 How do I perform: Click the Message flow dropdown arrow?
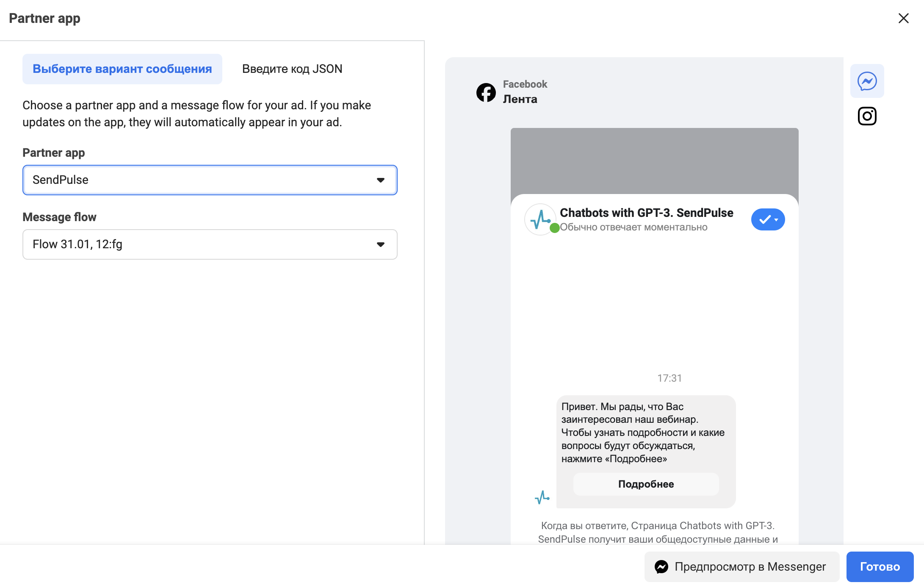(x=380, y=244)
